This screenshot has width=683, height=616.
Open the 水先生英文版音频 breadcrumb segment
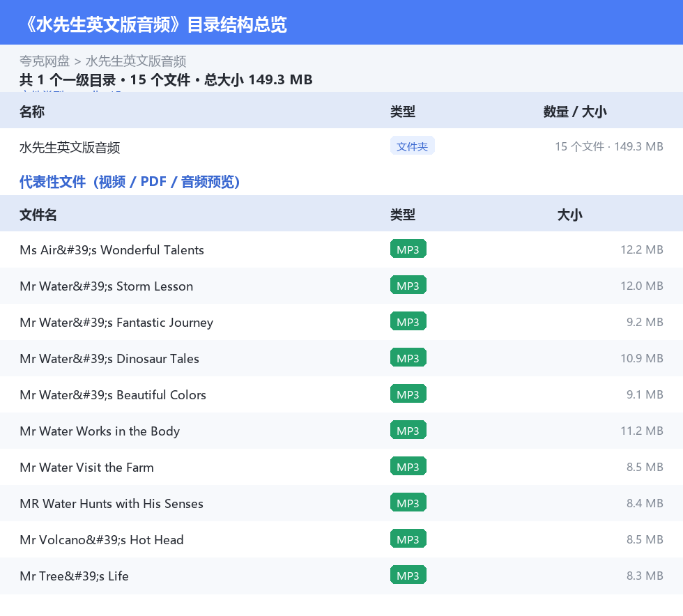(136, 61)
